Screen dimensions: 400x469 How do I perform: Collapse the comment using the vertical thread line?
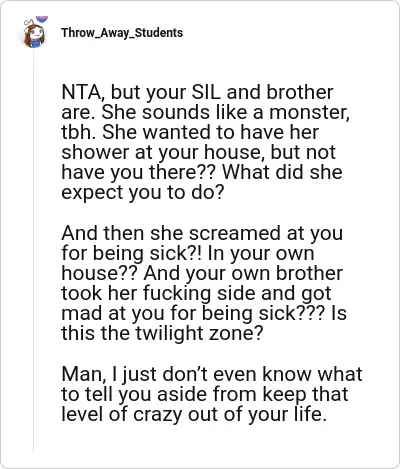tap(33, 250)
